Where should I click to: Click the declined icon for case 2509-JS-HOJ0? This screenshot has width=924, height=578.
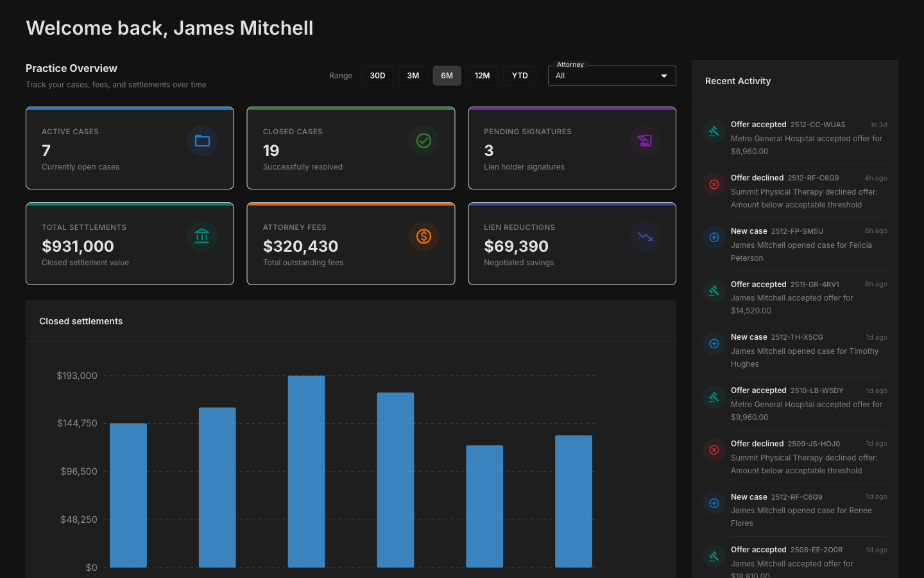click(714, 450)
